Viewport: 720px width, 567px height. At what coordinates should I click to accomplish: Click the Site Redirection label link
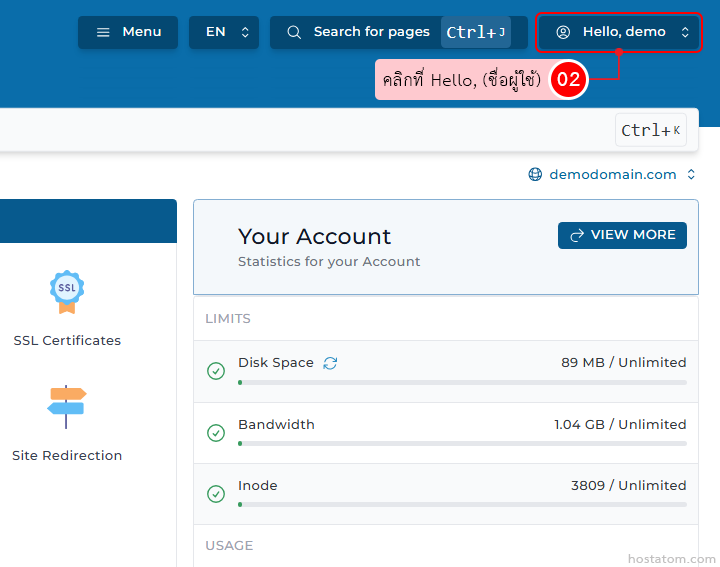pyautogui.click(x=67, y=455)
